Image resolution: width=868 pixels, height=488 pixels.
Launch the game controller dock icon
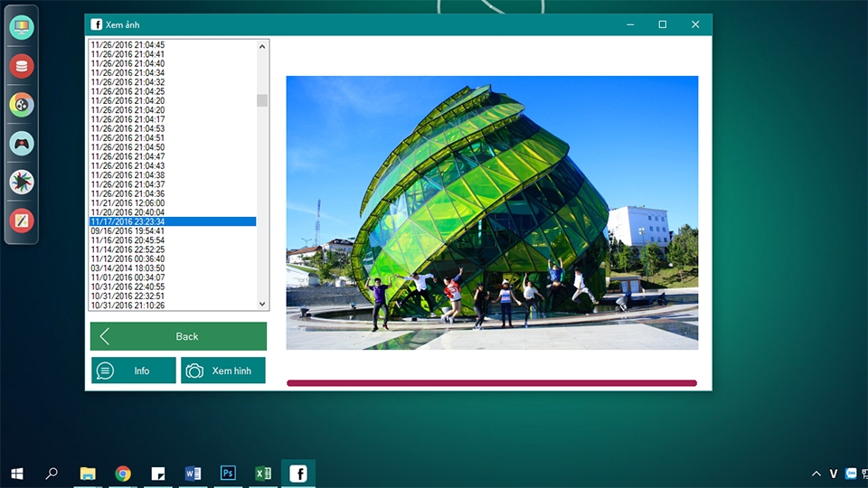22,144
